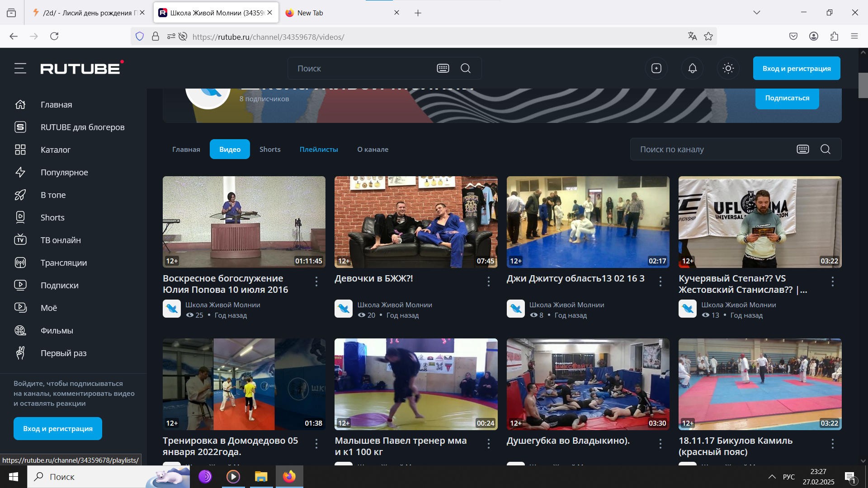Open options for Тренировка в Домодедово video
Viewport: 868px width, 488px height.
316,444
